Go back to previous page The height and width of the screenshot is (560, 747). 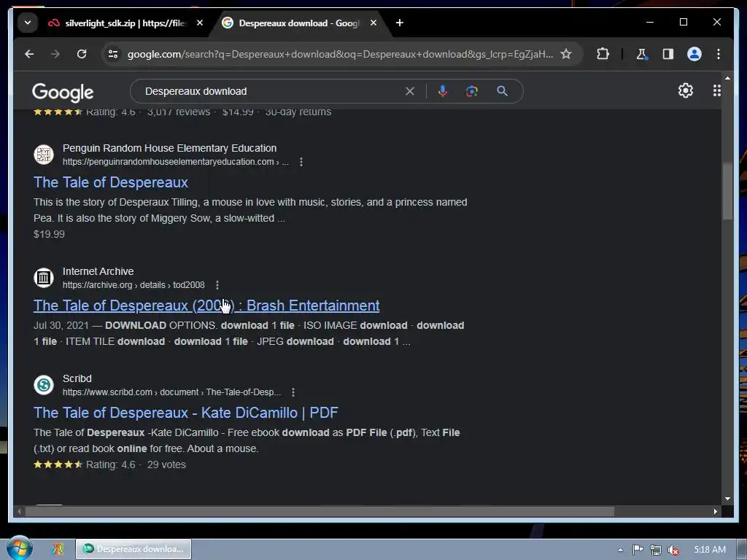(29, 54)
